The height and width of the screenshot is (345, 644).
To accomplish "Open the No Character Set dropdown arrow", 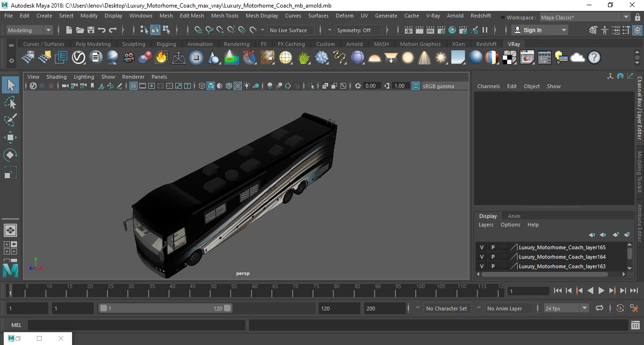I will 418,308.
